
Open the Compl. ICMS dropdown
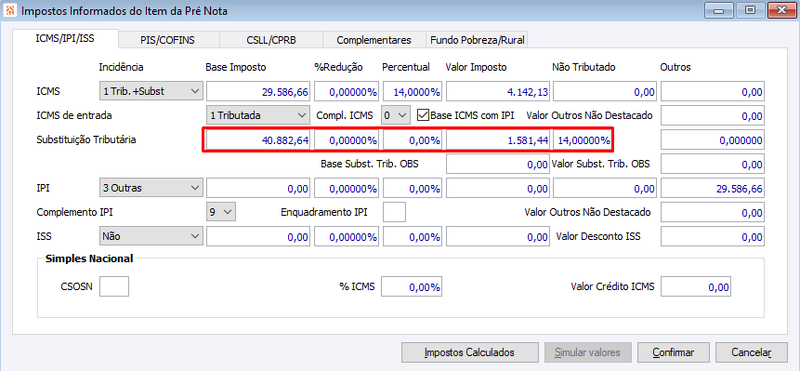[396, 115]
